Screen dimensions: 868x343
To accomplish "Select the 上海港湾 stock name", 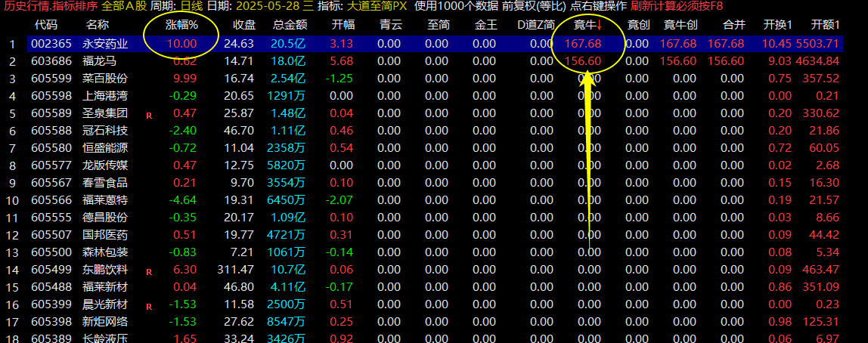I will [104, 96].
